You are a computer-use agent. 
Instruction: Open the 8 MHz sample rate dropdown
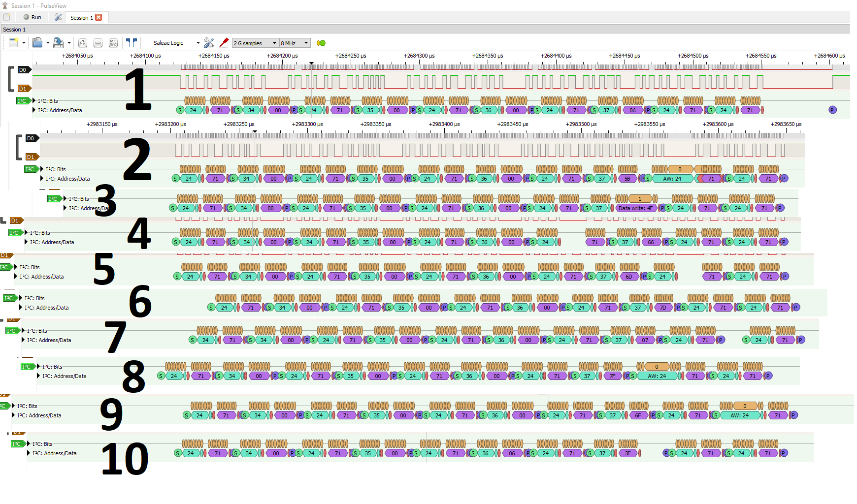[295, 43]
